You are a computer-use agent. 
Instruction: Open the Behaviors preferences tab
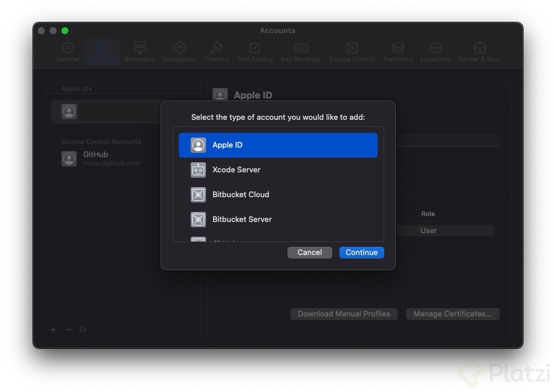point(140,52)
